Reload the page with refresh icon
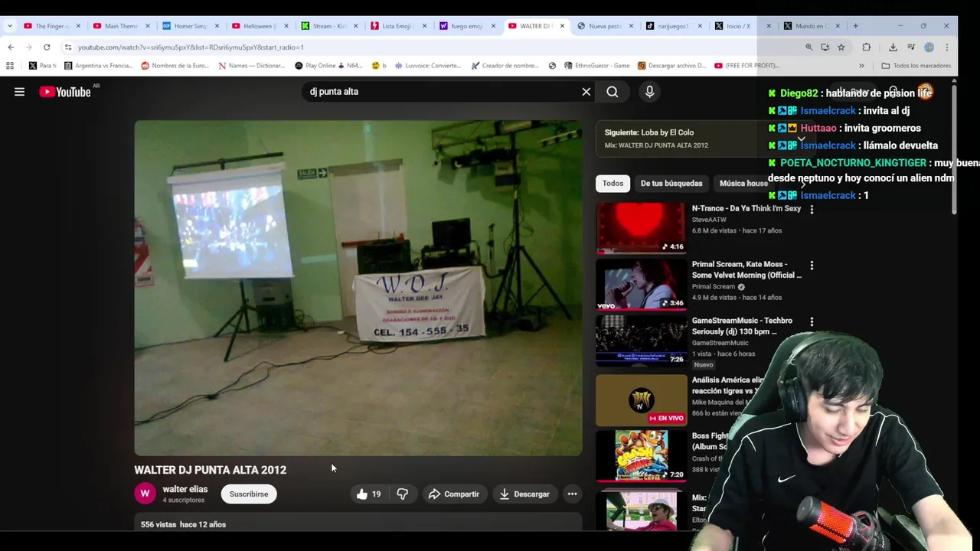 click(47, 47)
